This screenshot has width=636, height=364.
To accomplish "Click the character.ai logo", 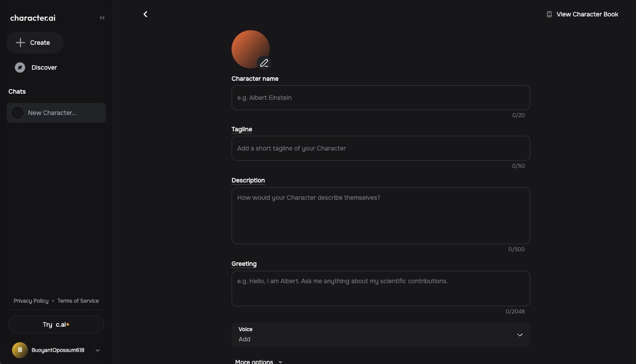I will tap(33, 18).
